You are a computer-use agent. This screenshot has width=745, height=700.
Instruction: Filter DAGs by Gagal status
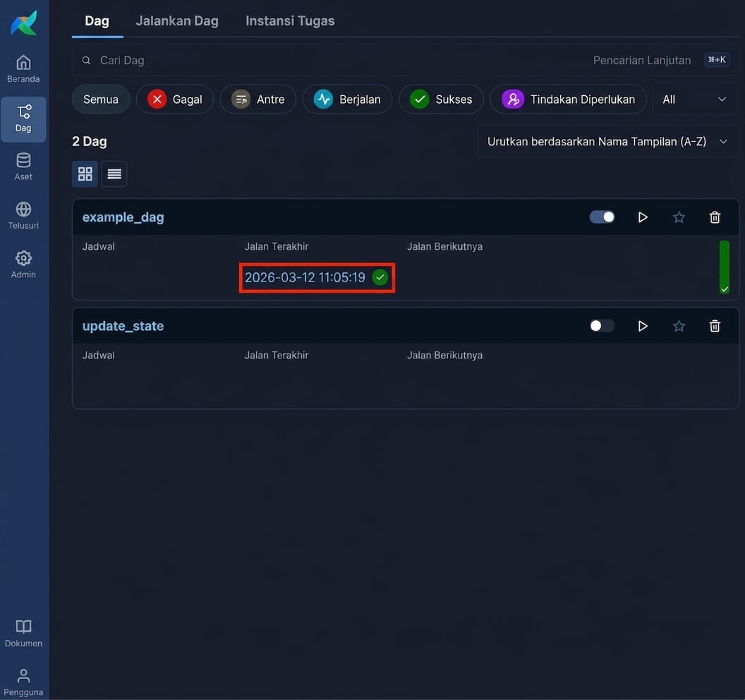tap(175, 99)
